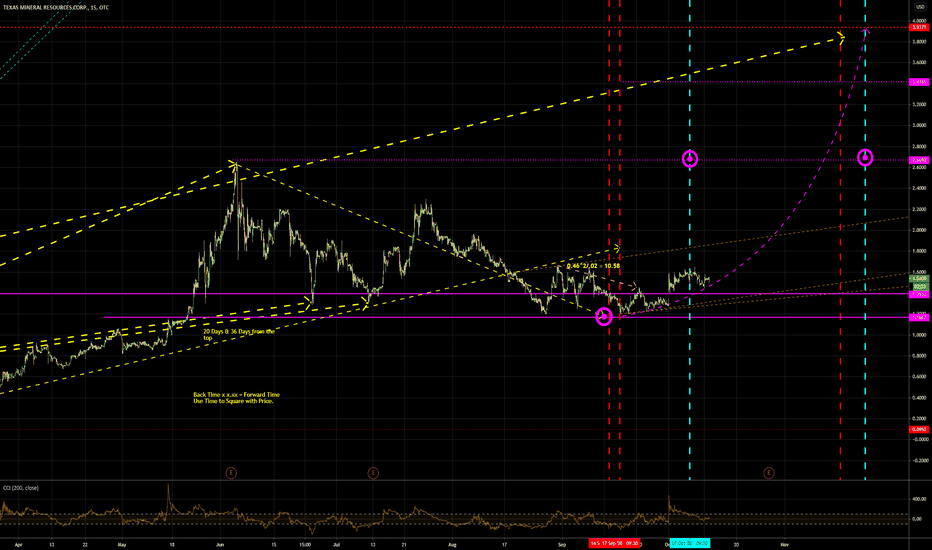
Task: Click the red 3.9379 price label
Action: [x=920, y=27]
